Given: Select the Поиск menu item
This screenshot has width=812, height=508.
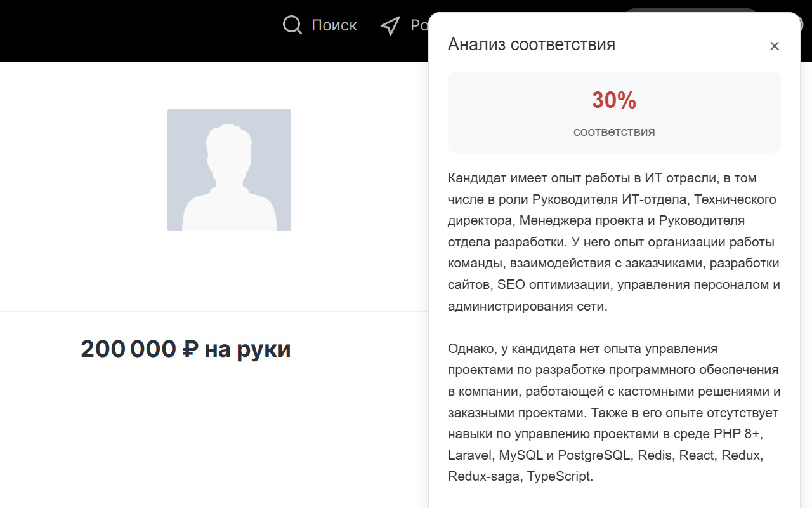Looking at the screenshot, I should coord(334,25).
